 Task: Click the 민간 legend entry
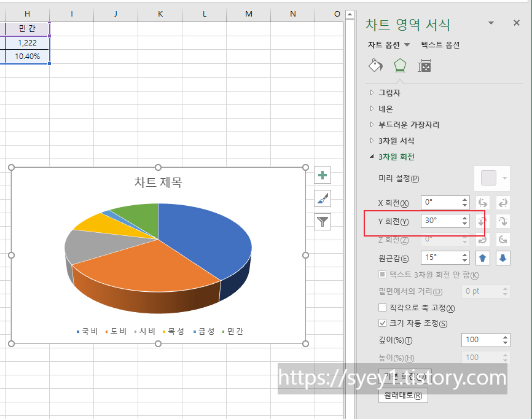pyautogui.click(x=233, y=331)
